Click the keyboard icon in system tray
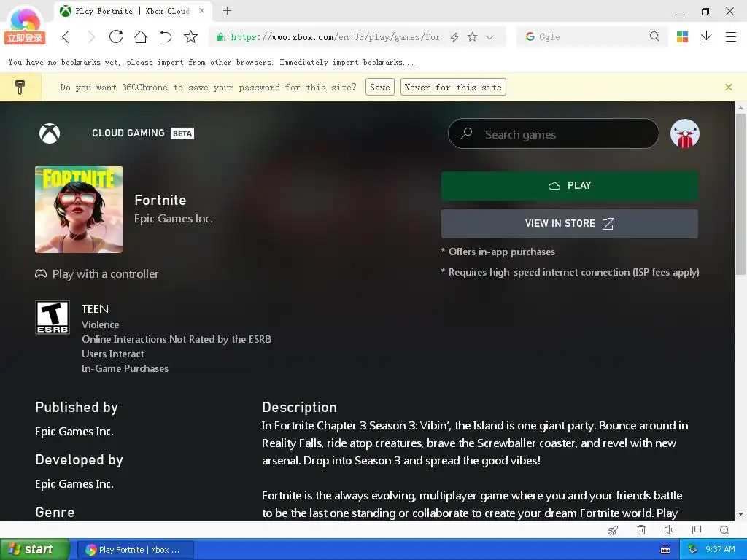The image size is (747, 560). pos(665,550)
